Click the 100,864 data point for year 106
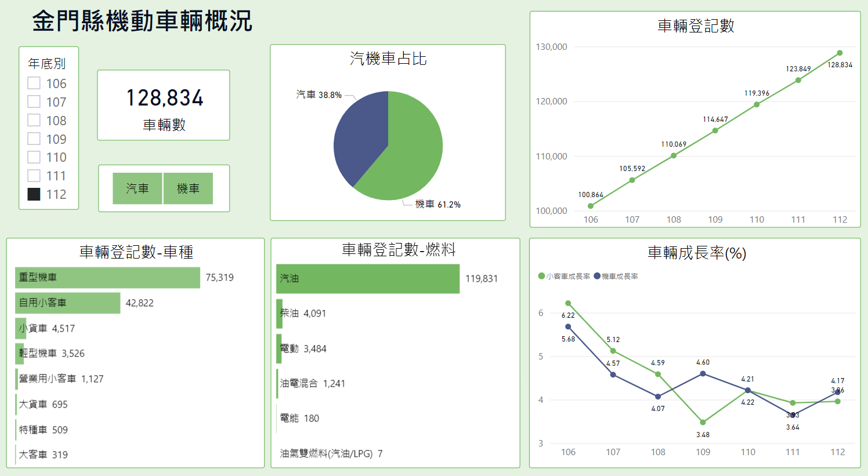This screenshot has height=476, width=868. [591, 206]
